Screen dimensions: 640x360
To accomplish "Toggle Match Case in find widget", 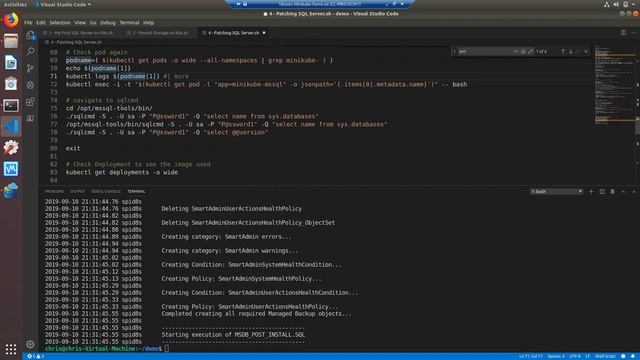I will 516,51.
